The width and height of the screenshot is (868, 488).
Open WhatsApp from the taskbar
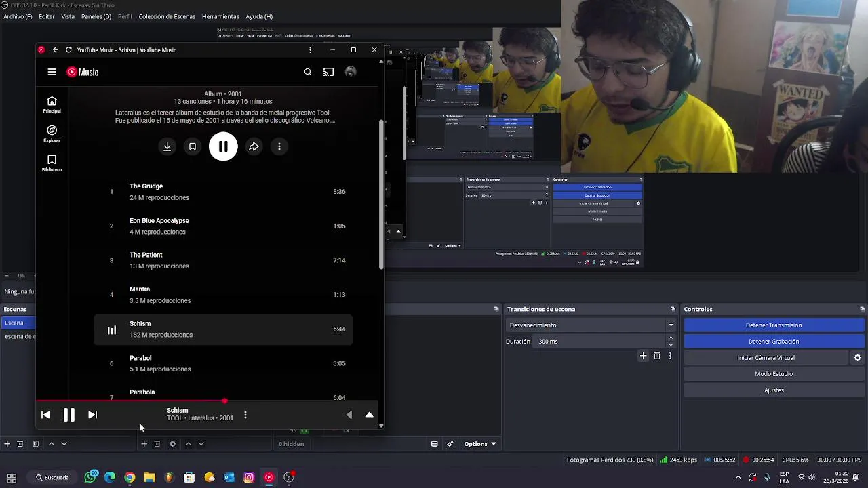click(x=90, y=477)
